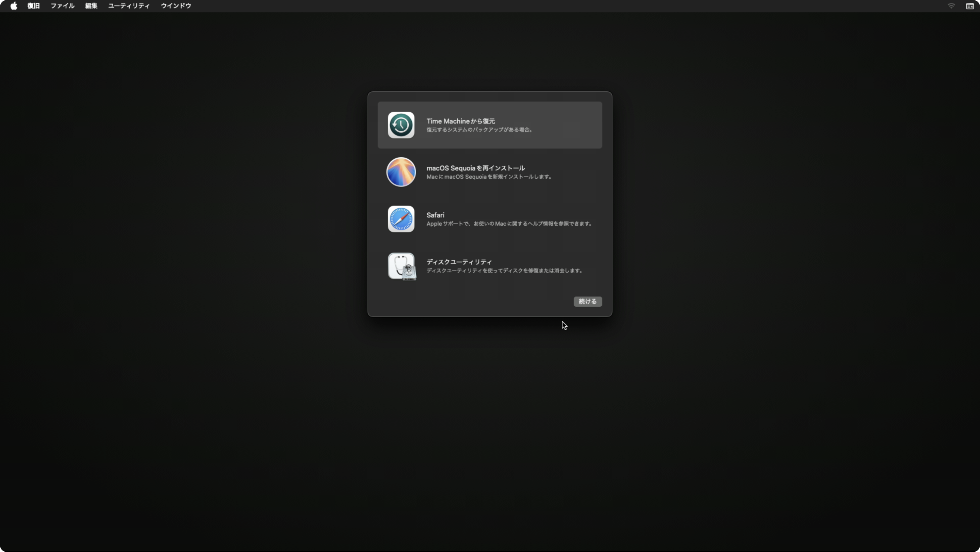Select the Time Machineから復元 title
The height and width of the screenshot is (552, 980).
[x=460, y=121]
